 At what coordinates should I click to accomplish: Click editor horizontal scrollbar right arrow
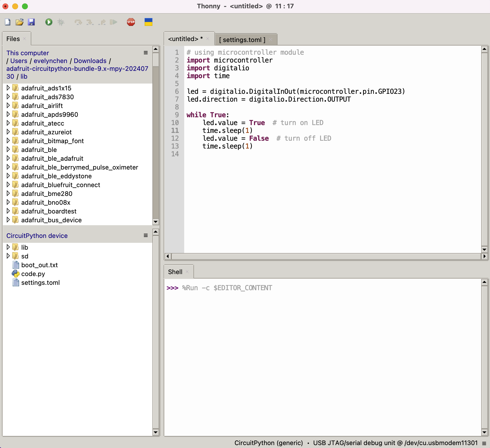484,256
